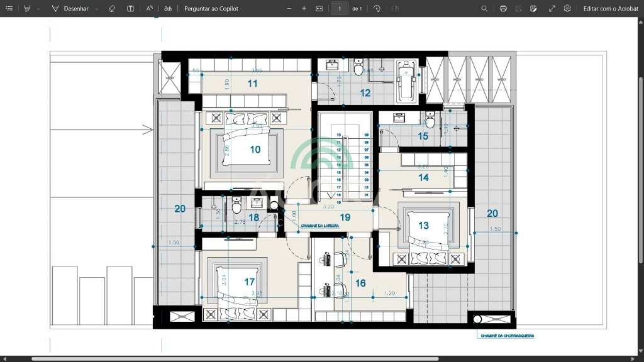Toggle the read aloud feature
Image resolution: width=644 pixels, height=362 pixels.
pyautogui.click(x=149, y=9)
